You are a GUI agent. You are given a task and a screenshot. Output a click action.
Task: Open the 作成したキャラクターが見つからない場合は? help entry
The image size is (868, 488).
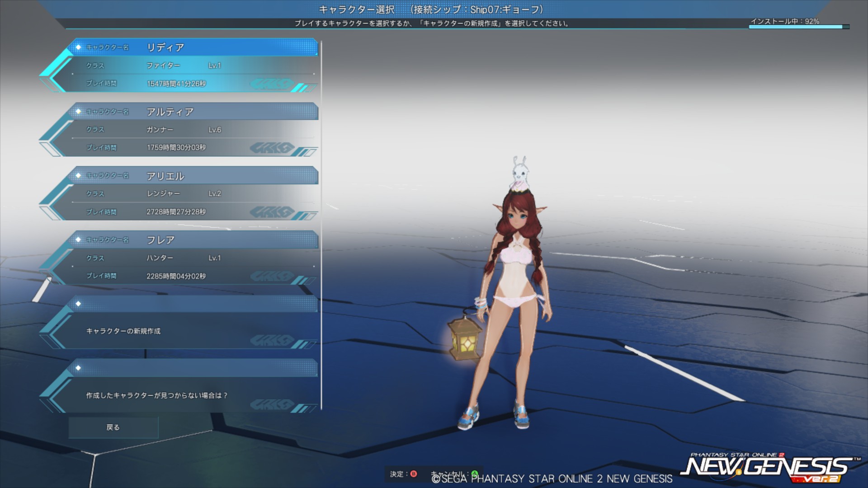(181, 395)
